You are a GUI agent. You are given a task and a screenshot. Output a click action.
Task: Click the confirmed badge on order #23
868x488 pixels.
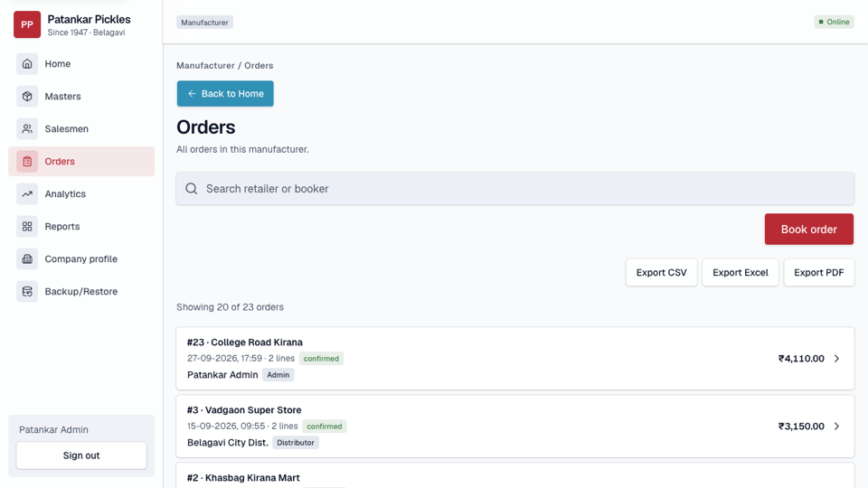click(321, 359)
